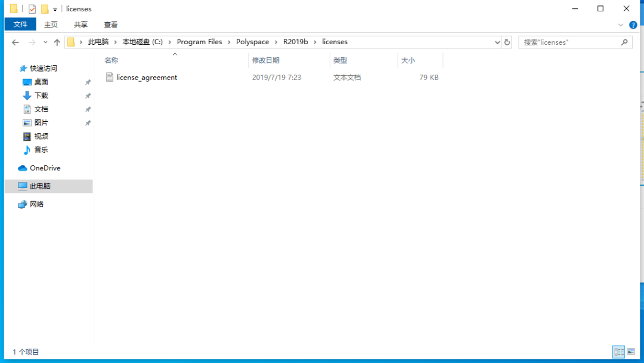Navigate to 本地磁盘 (C:) breadcrumb

click(x=143, y=42)
